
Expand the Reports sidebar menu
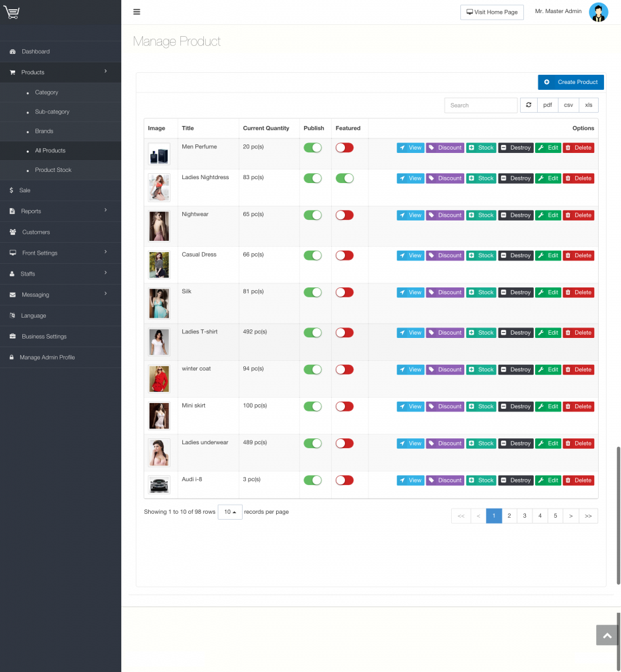click(60, 211)
